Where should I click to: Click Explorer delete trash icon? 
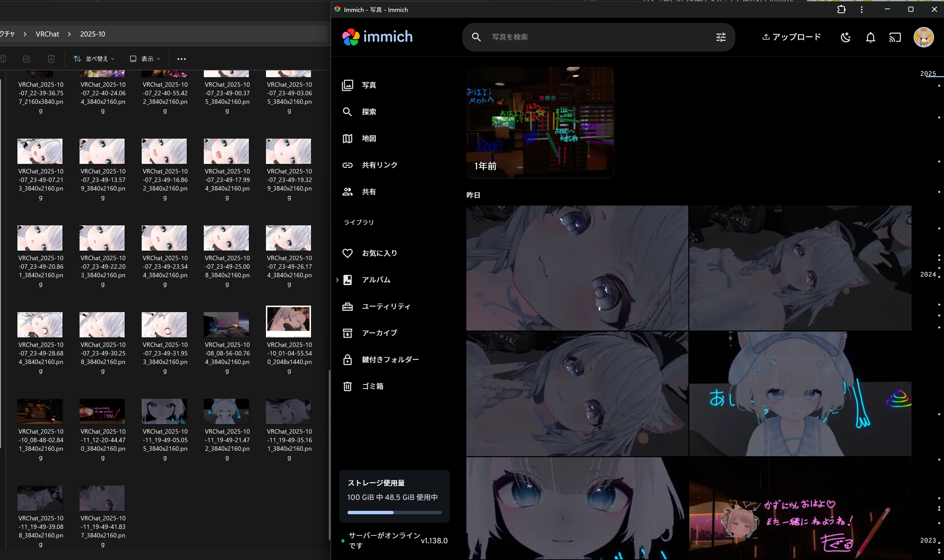click(x=51, y=58)
